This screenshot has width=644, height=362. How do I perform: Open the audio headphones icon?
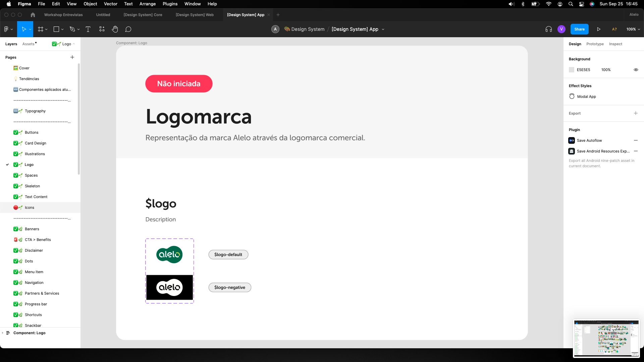549,29
